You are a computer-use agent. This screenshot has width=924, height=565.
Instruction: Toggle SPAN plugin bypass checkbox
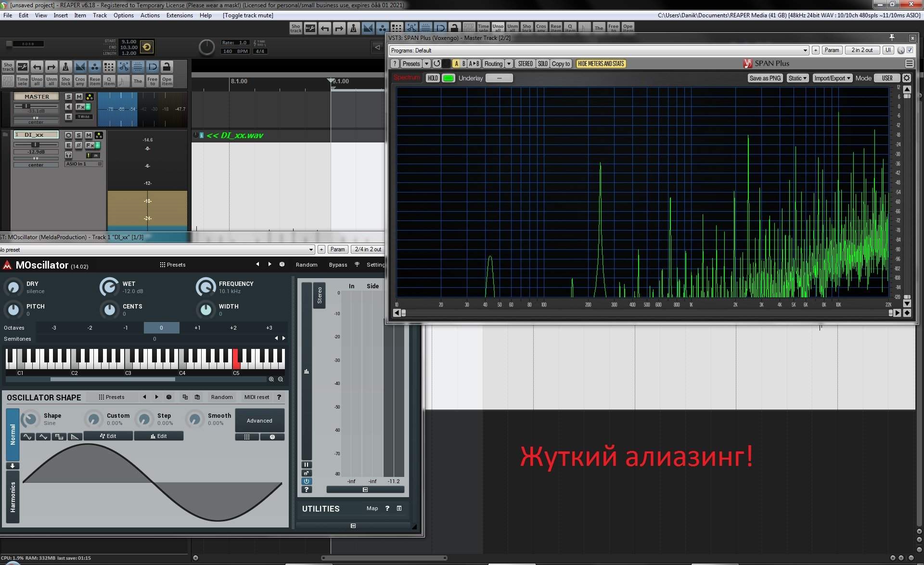click(x=910, y=50)
